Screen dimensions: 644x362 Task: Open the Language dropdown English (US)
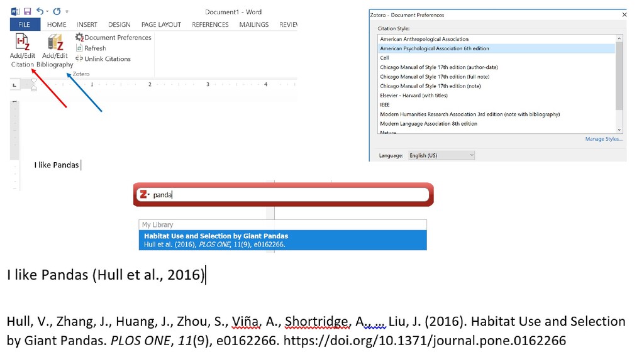click(x=441, y=156)
